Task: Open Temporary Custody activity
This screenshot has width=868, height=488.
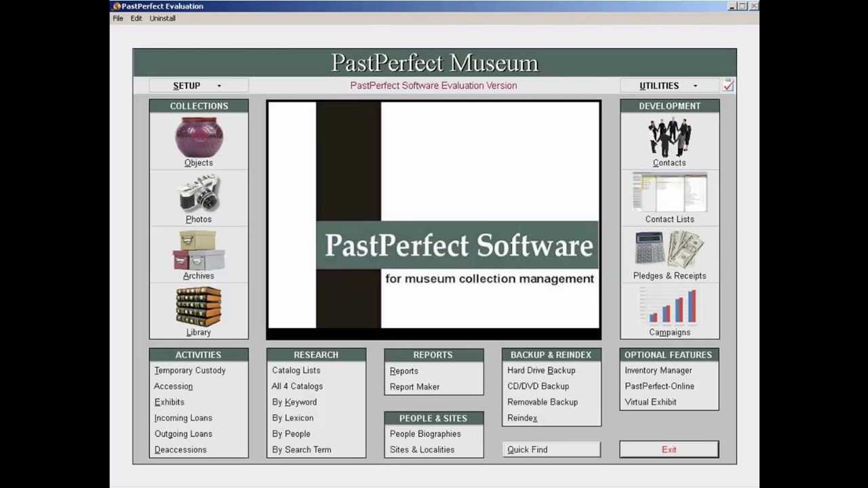Action: coord(190,371)
